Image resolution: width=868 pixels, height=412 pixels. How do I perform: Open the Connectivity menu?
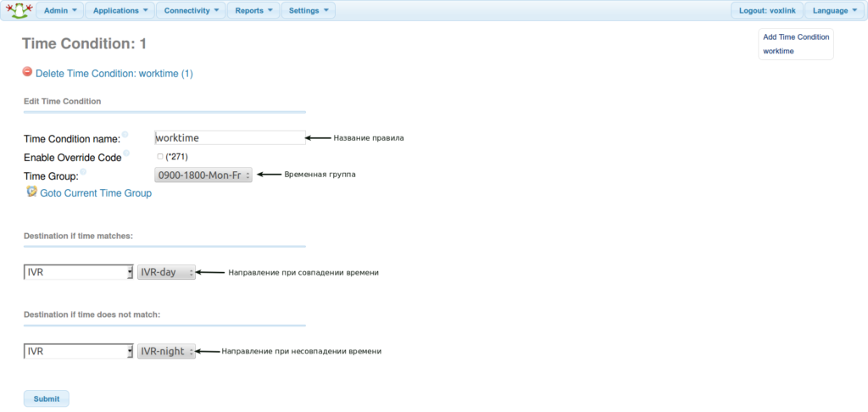click(191, 10)
